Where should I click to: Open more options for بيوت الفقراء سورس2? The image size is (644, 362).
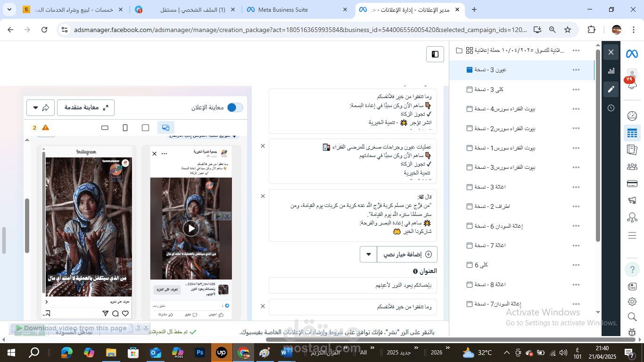(576, 128)
